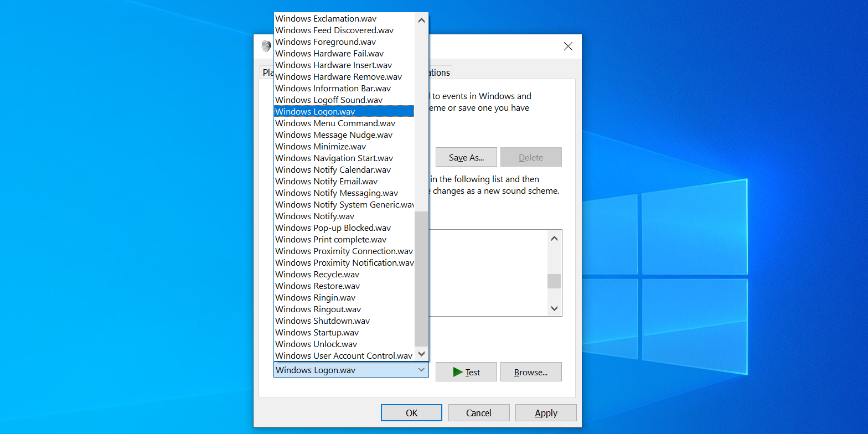Choose Windows Print complete.wav
Screen dimensions: 868x434
tap(344, 240)
